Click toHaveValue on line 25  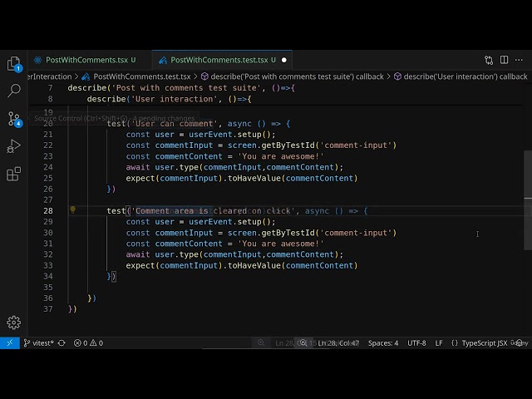coord(254,178)
